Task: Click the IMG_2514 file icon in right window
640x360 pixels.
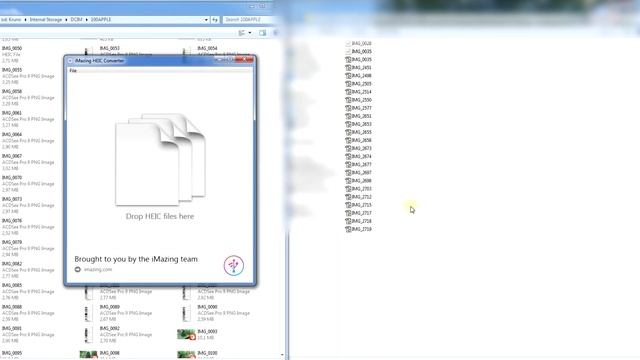Action: tap(348, 92)
